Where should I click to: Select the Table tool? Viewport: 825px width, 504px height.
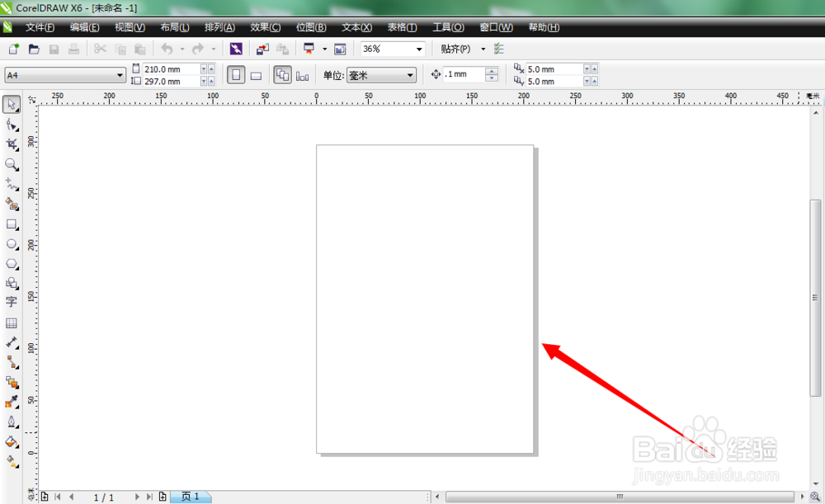tap(12, 323)
